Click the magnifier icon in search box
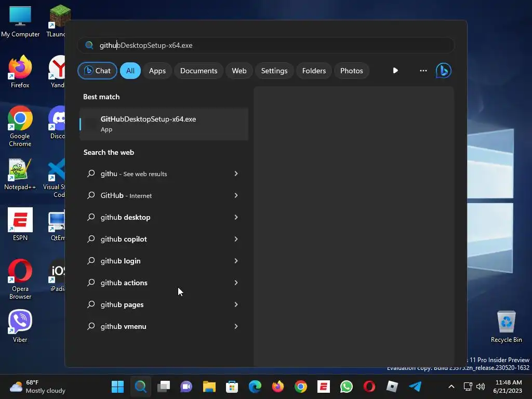 coord(89,45)
